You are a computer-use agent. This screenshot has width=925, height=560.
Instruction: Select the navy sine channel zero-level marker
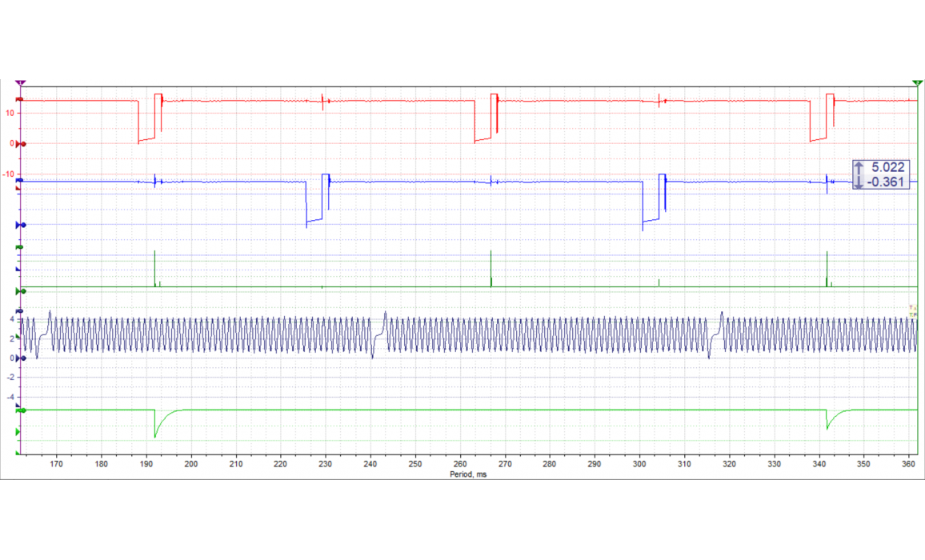click(22, 358)
